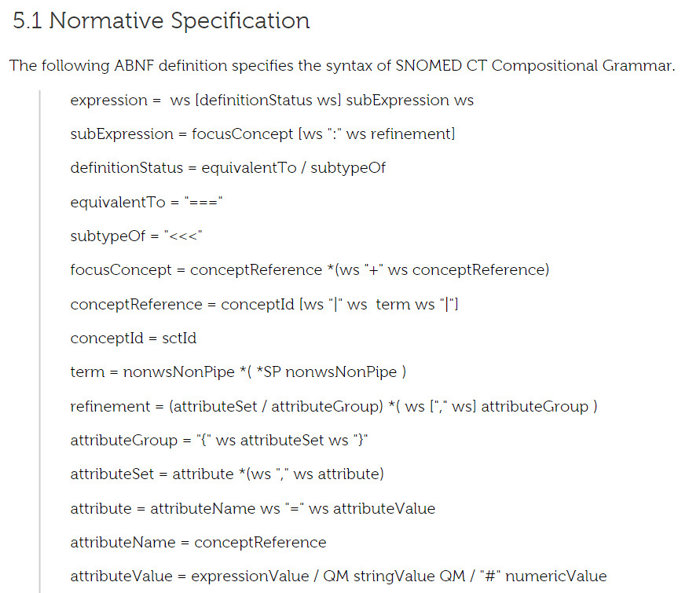
Task: Click the 'attributeValue =' rule line
Action: pyautogui.click(x=339, y=576)
